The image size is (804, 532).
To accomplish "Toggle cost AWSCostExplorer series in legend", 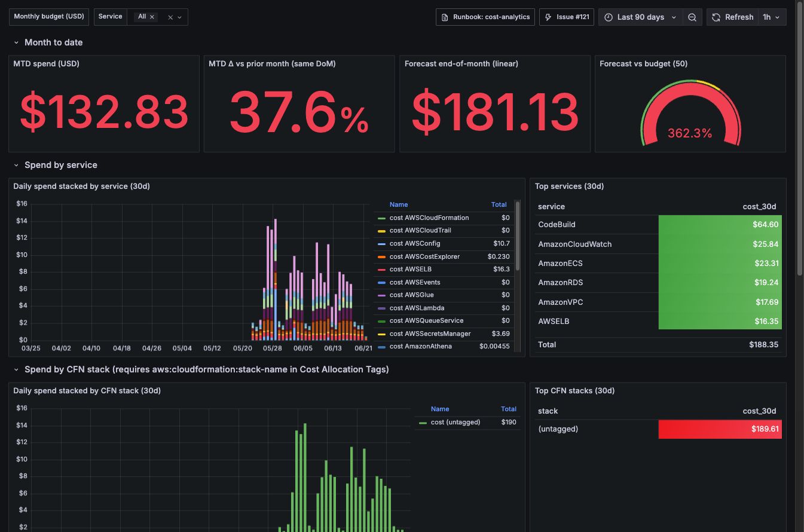I will coord(424,256).
